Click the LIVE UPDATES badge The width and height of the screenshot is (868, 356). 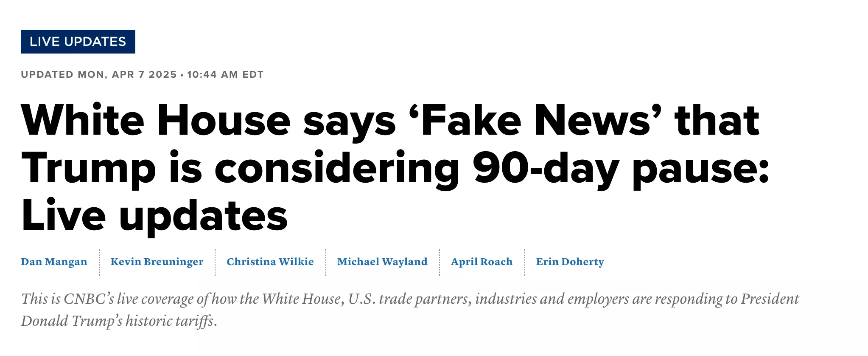click(x=78, y=42)
